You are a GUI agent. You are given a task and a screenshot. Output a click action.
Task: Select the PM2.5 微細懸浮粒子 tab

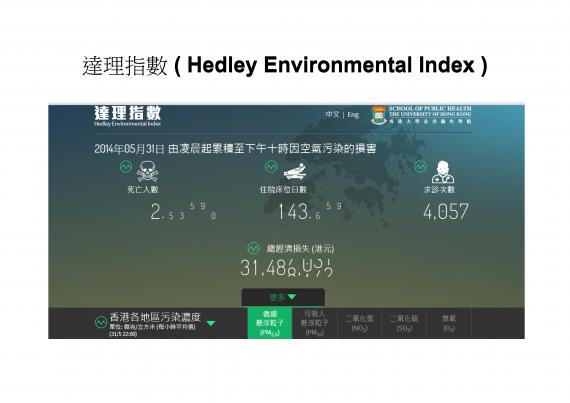[270, 323]
